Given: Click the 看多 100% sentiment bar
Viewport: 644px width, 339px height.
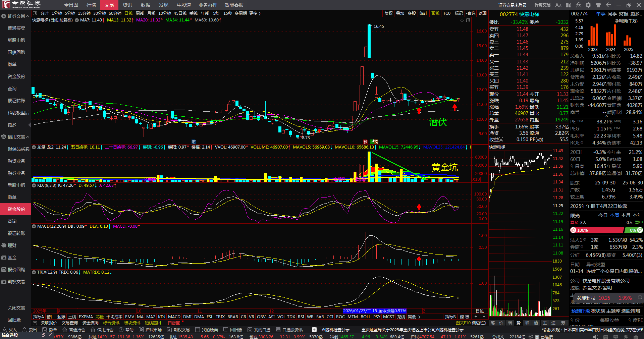Looking at the screenshot, I should (x=597, y=230).
